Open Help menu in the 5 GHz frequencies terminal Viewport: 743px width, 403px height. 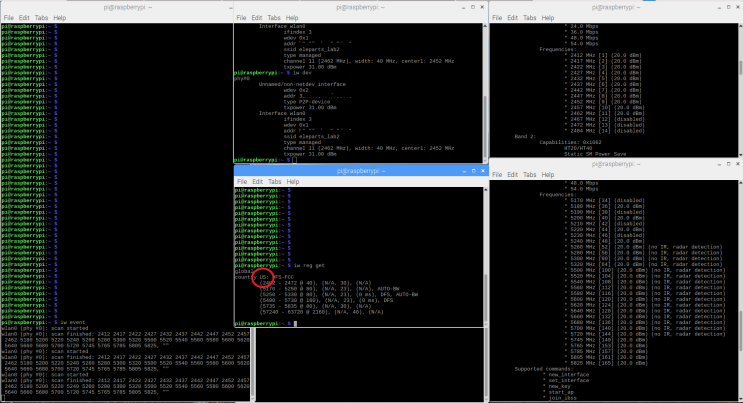(548, 174)
